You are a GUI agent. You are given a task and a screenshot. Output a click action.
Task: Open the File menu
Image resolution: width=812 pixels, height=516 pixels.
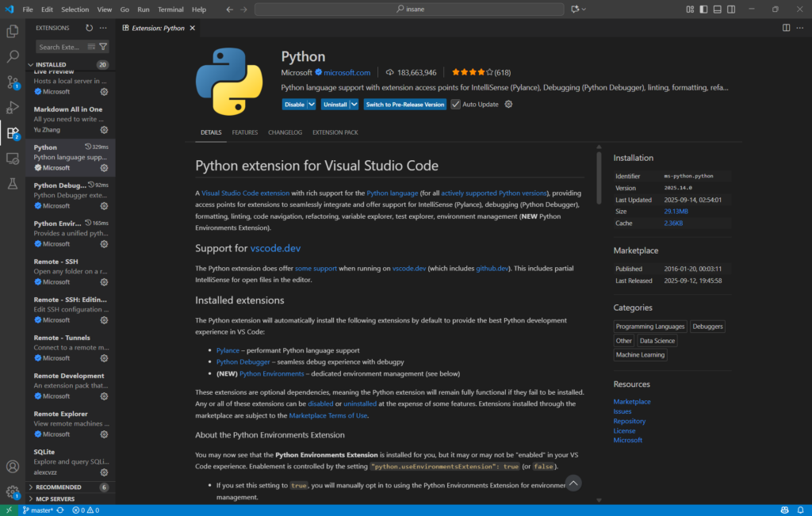[x=28, y=10]
